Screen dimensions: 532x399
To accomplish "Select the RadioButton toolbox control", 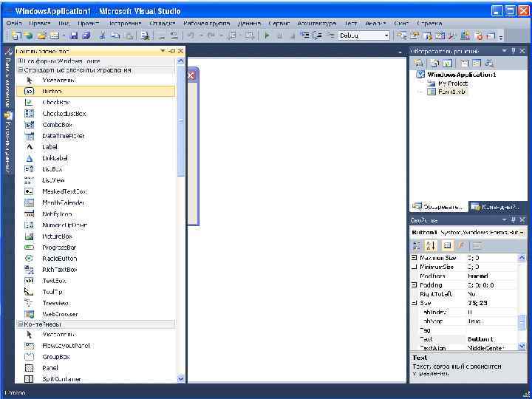I will (x=95, y=259).
